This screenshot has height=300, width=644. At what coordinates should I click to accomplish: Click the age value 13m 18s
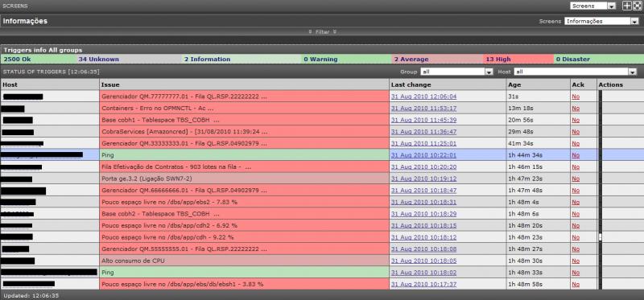click(x=521, y=109)
